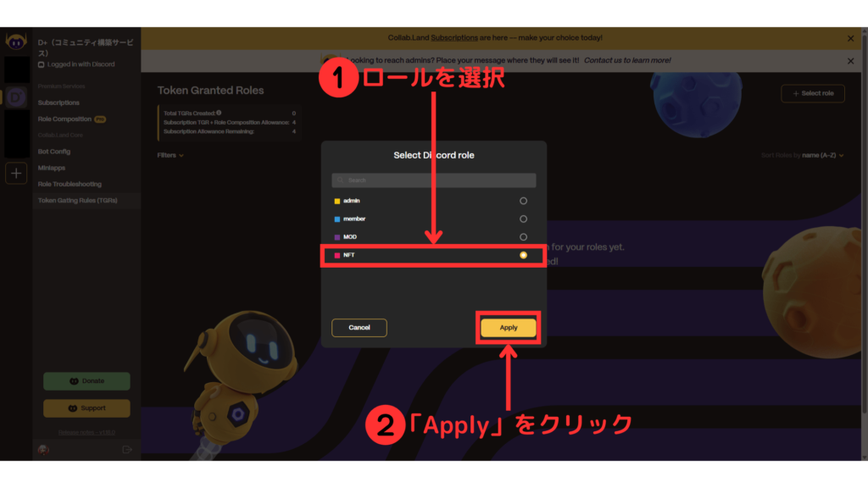The image size is (868, 488).
Task: Click the Collab.Land robot logo
Action: click(16, 42)
